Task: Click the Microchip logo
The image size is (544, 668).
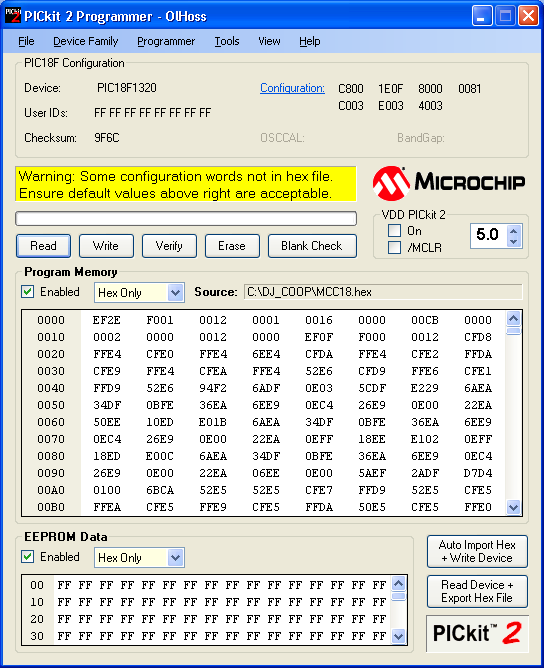Action: [449, 183]
